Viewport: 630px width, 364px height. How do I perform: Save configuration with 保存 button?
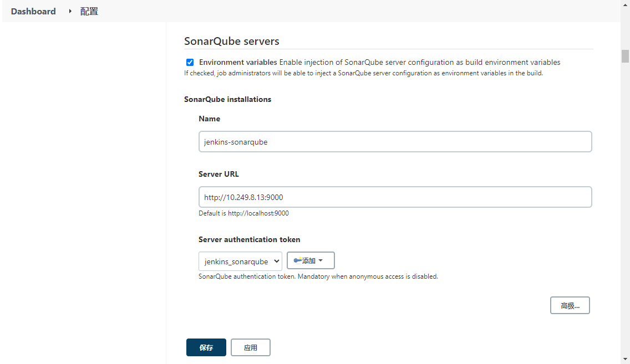(206, 347)
